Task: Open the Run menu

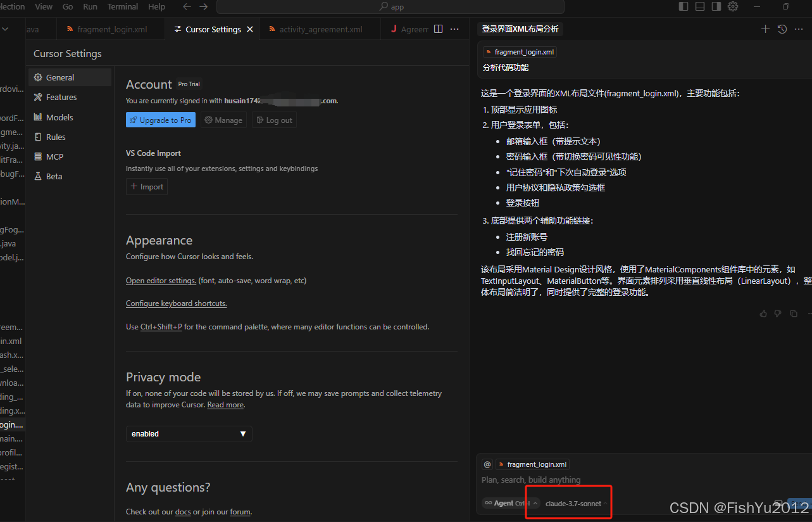Action: (x=90, y=6)
